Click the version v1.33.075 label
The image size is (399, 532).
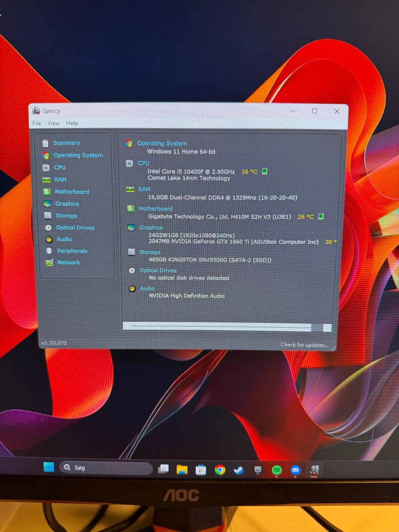54,343
